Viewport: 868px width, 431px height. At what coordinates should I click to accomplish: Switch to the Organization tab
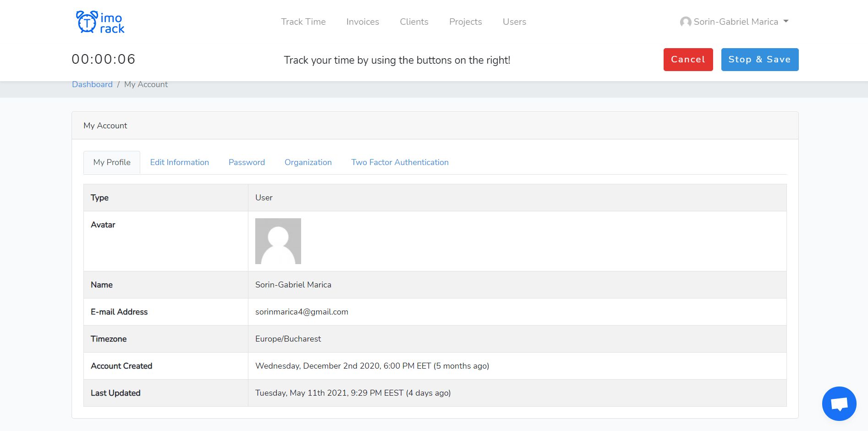tap(308, 162)
